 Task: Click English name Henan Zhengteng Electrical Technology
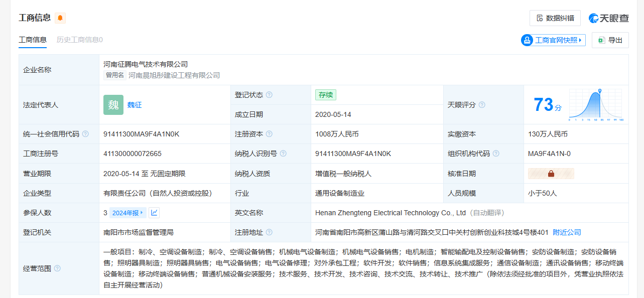click(392, 213)
